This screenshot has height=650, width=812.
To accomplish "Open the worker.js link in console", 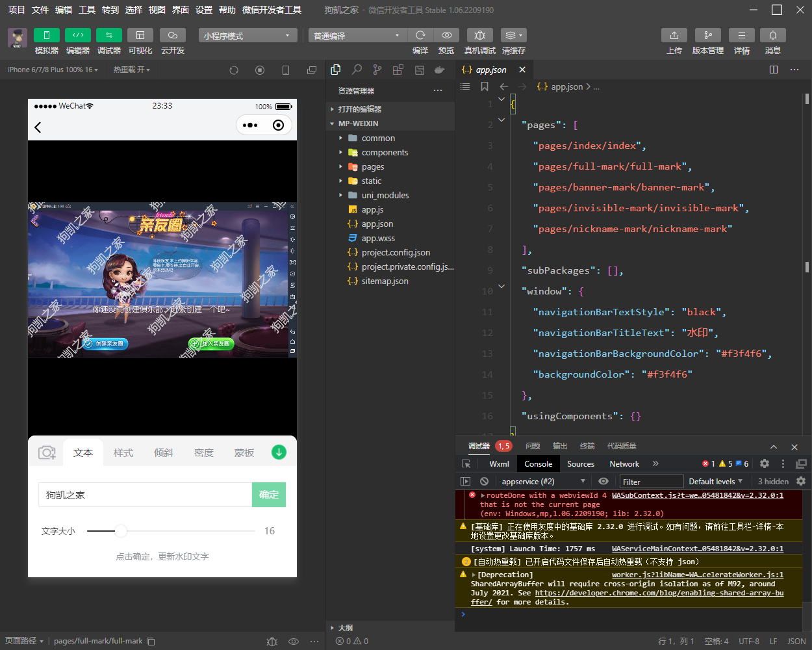I will pyautogui.click(x=698, y=575).
